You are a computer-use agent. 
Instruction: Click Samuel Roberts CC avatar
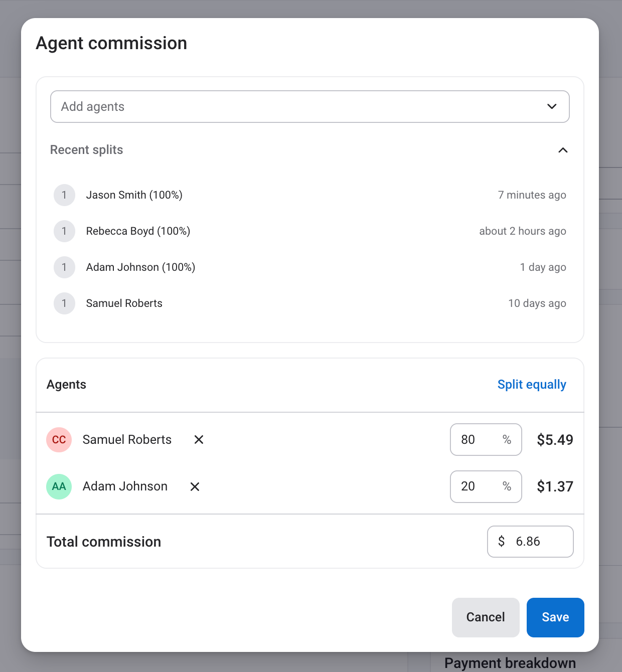(x=59, y=440)
